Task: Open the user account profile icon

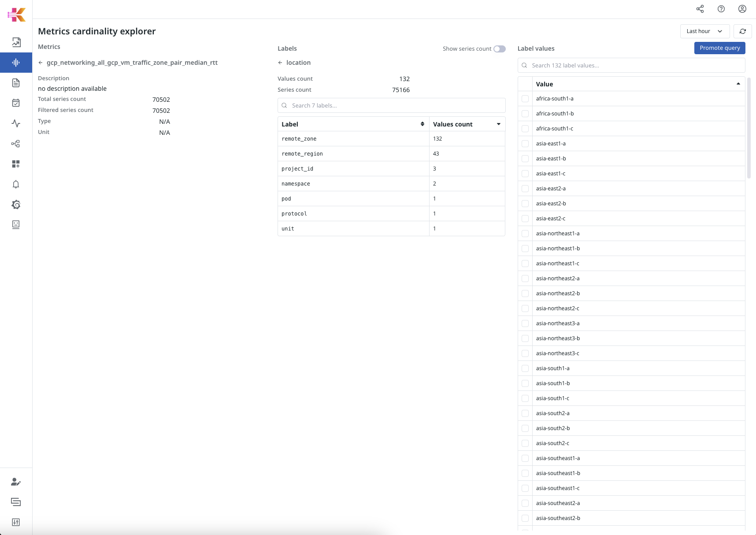Action: (742, 9)
